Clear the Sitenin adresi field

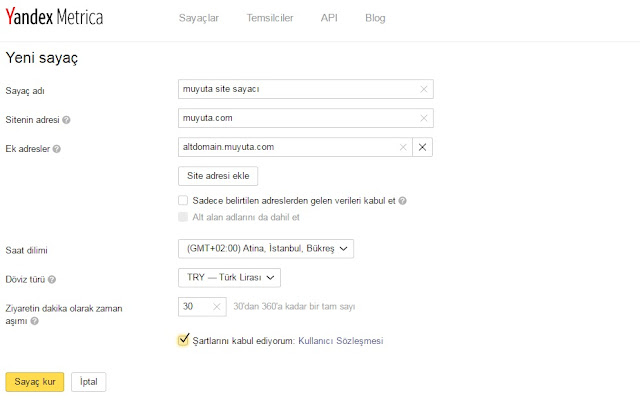click(x=424, y=118)
